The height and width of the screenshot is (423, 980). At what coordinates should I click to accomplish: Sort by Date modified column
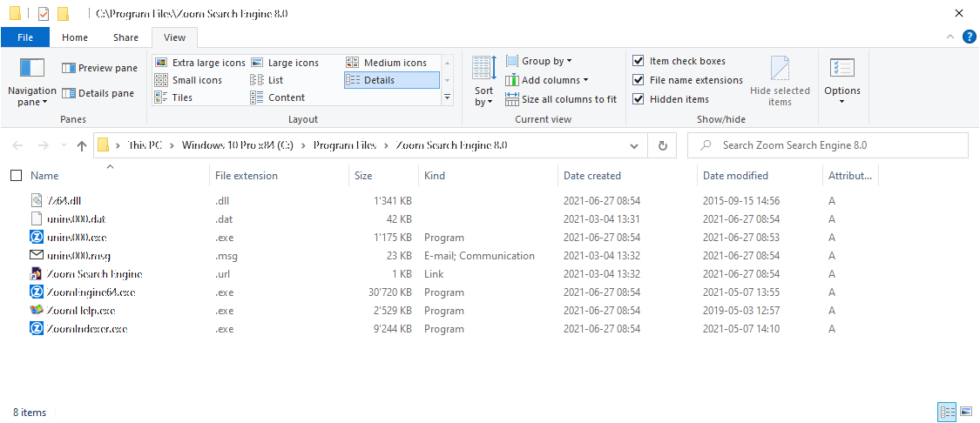pos(735,176)
